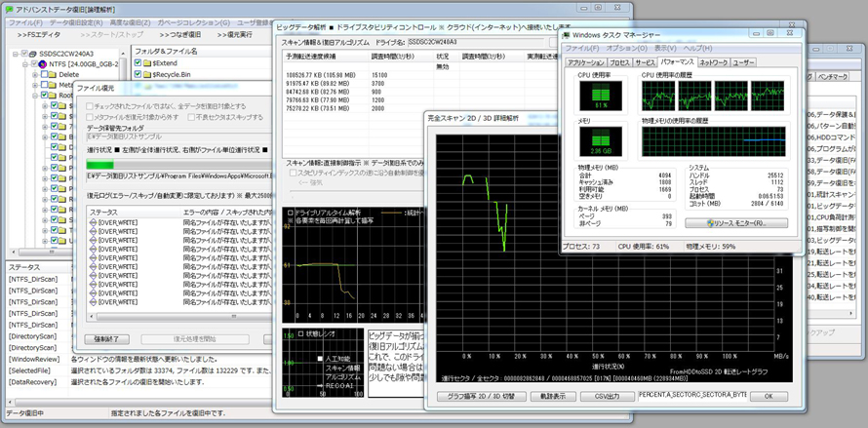Uncheck the $Extend checkbox
Screen dimensions: 868x428
click(138, 63)
